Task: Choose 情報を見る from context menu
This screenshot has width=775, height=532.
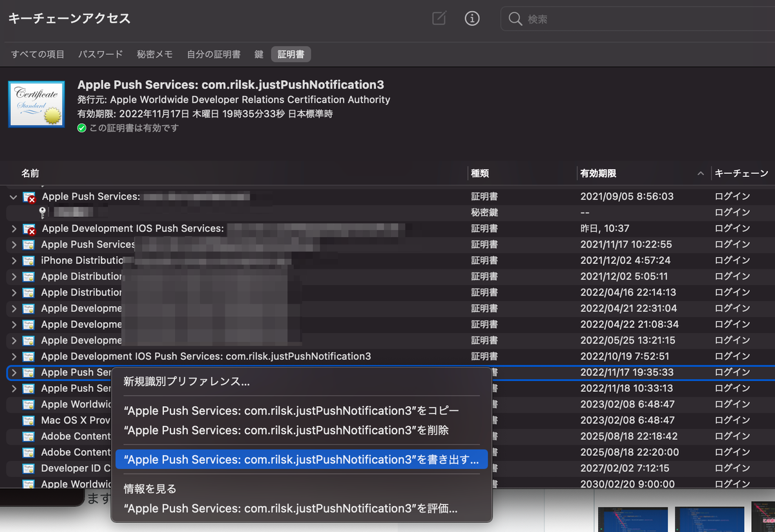Action: pos(302,489)
